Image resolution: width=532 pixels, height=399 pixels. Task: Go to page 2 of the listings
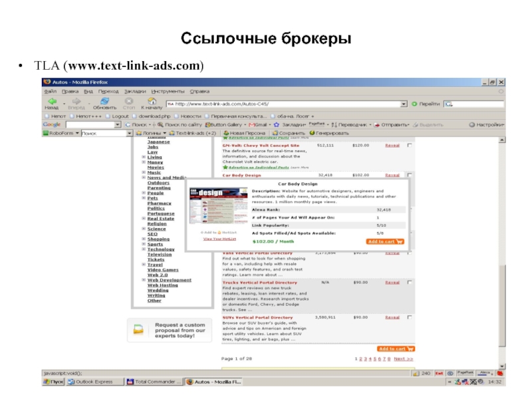point(360,358)
